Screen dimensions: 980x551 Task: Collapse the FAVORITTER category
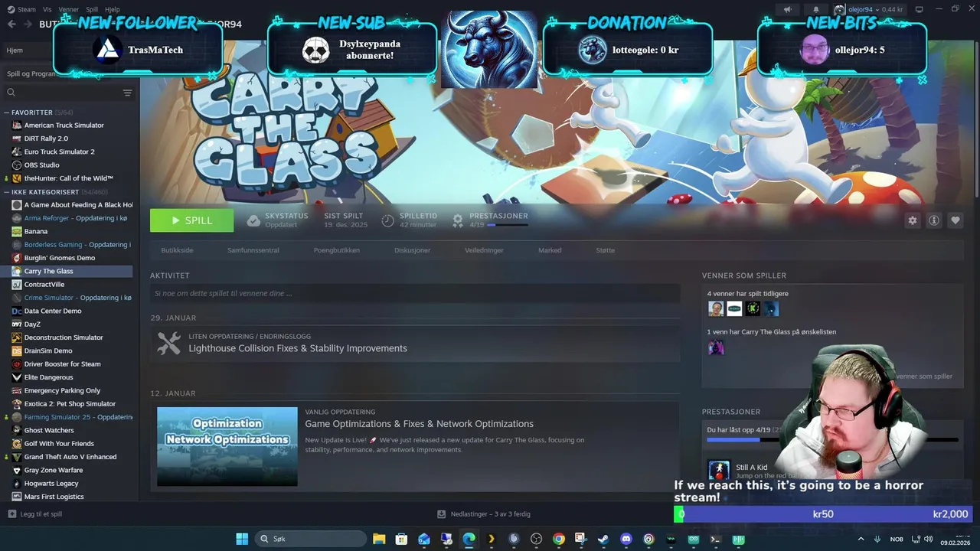click(x=6, y=112)
